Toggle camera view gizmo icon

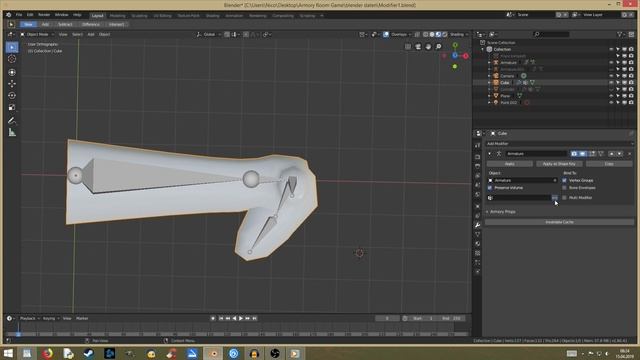pos(418,47)
